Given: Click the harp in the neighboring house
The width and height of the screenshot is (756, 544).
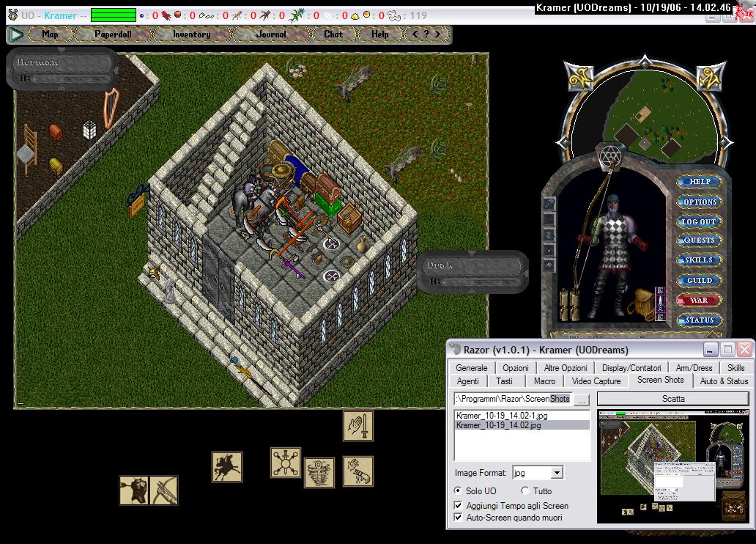Looking at the screenshot, I should [111, 107].
